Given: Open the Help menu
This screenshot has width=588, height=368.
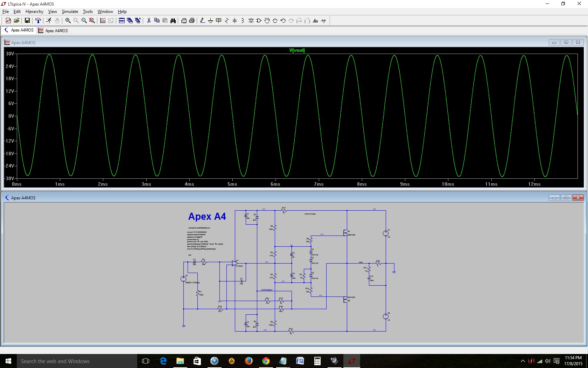Looking at the screenshot, I should point(122,12).
